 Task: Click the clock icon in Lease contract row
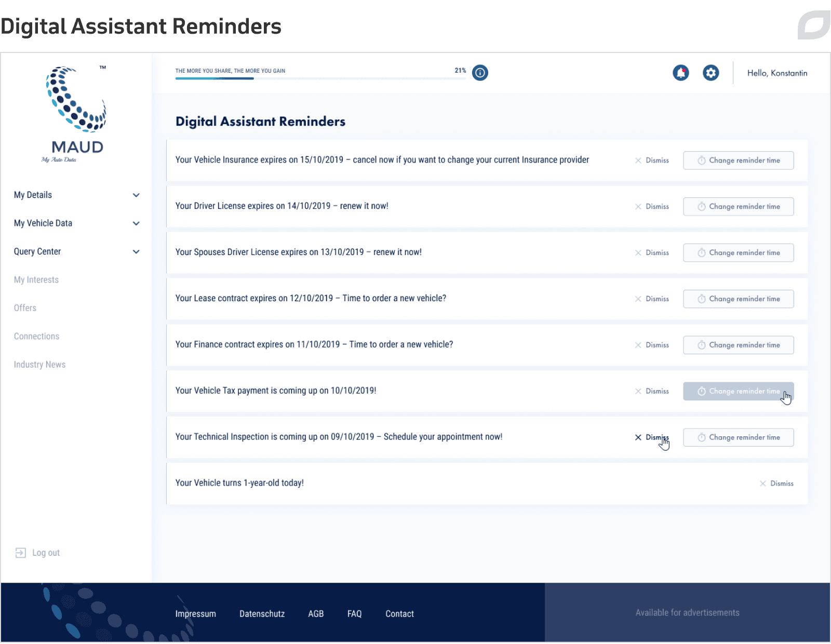pos(702,299)
